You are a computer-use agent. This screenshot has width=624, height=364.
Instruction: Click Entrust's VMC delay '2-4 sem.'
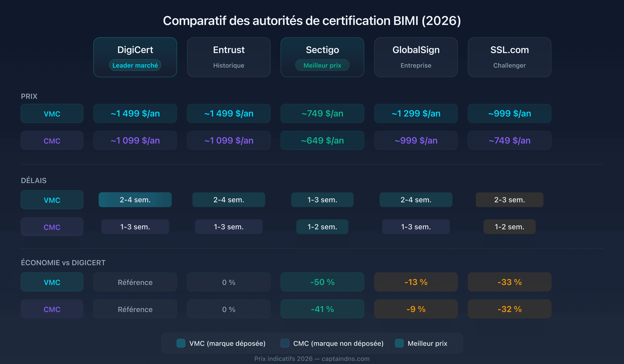pyautogui.click(x=229, y=200)
